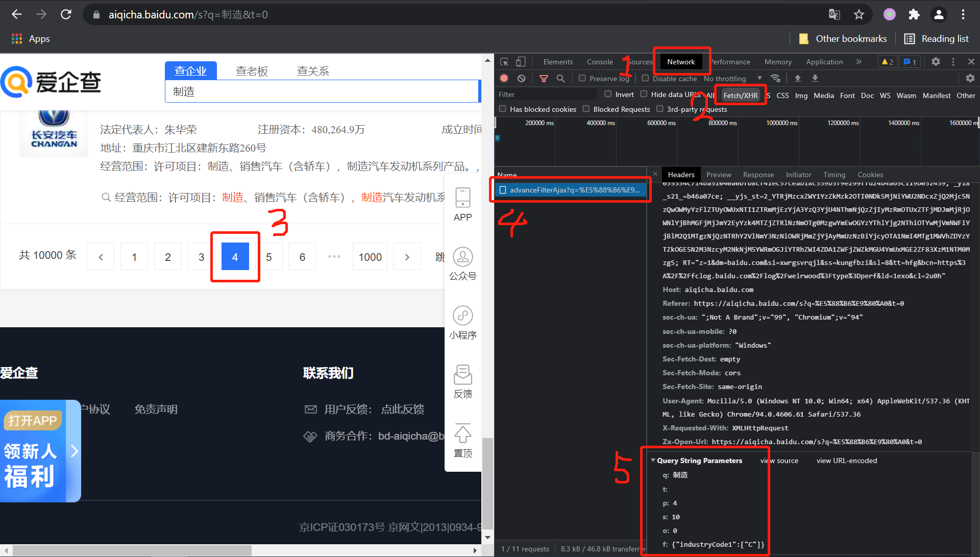Select the CSS filter type
Image resolution: width=980 pixels, height=557 pixels.
pyautogui.click(x=782, y=95)
